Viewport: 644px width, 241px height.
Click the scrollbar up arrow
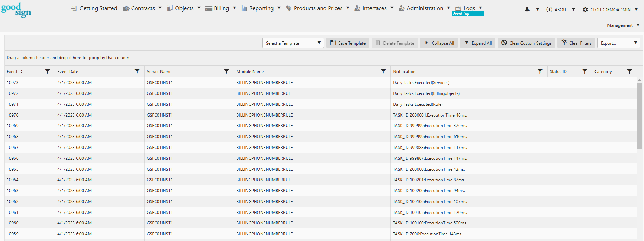(639, 80)
